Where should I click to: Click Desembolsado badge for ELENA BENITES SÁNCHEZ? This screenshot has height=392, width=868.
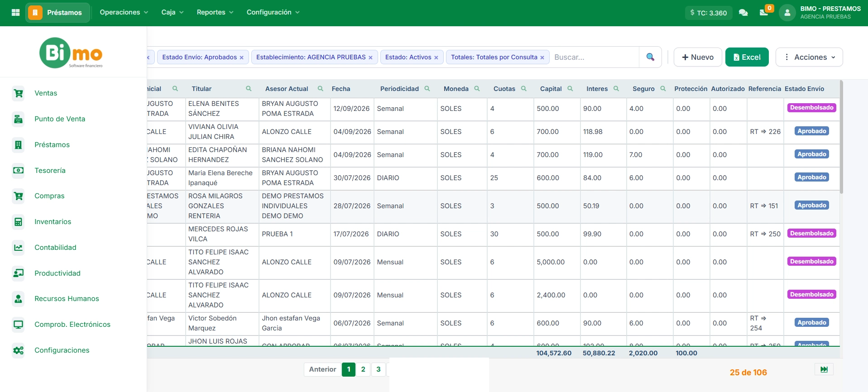(x=811, y=108)
